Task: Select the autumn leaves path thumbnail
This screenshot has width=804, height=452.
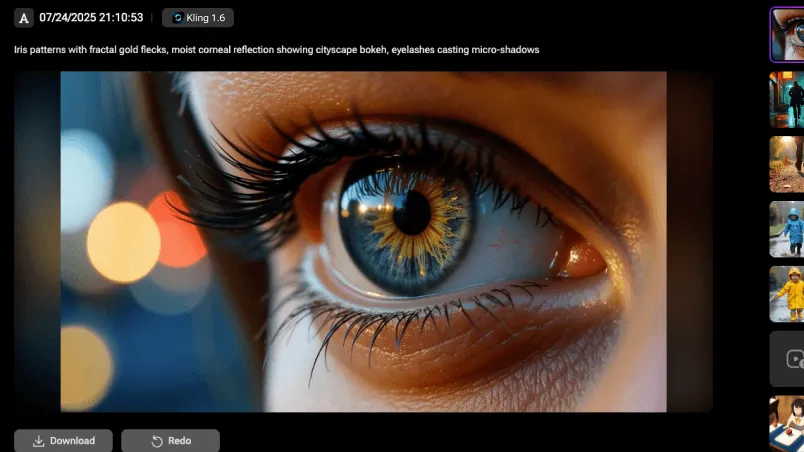Action: pyautogui.click(x=787, y=164)
